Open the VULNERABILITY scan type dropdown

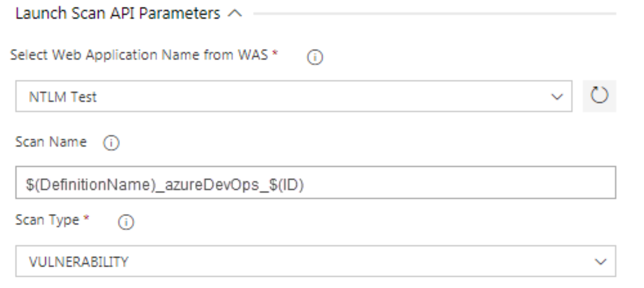pyautogui.click(x=315, y=261)
